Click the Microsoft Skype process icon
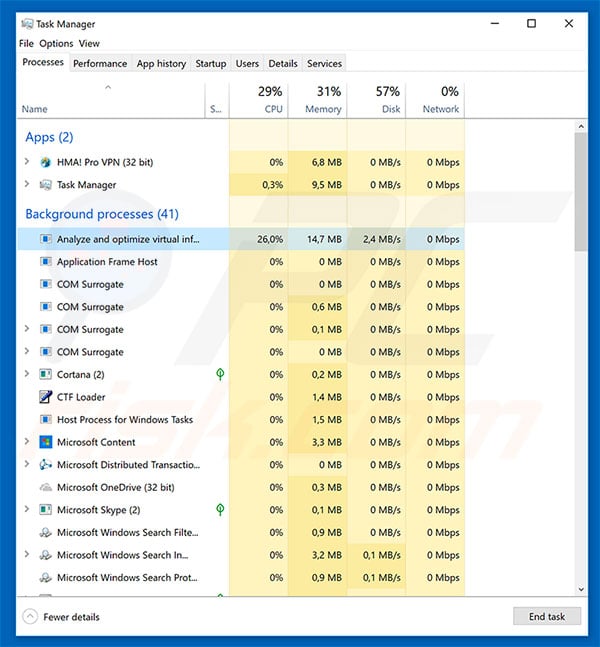The image size is (600, 647). (45, 510)
